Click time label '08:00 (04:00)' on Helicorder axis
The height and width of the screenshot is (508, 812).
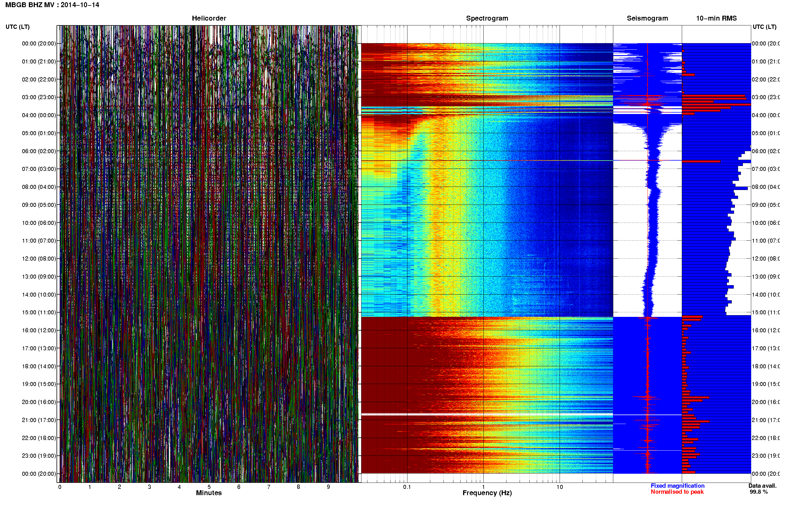[39, 187]
